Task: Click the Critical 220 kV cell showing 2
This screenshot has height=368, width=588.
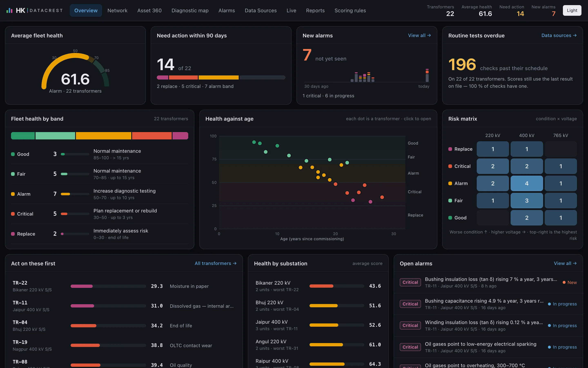Action: (493, 166)
